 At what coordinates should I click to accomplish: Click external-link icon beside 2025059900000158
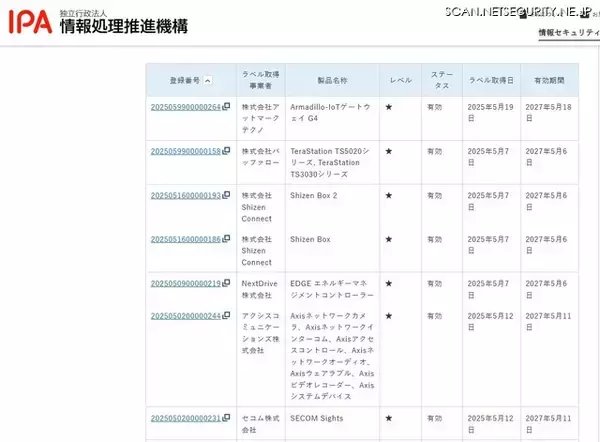coord(227,152)
